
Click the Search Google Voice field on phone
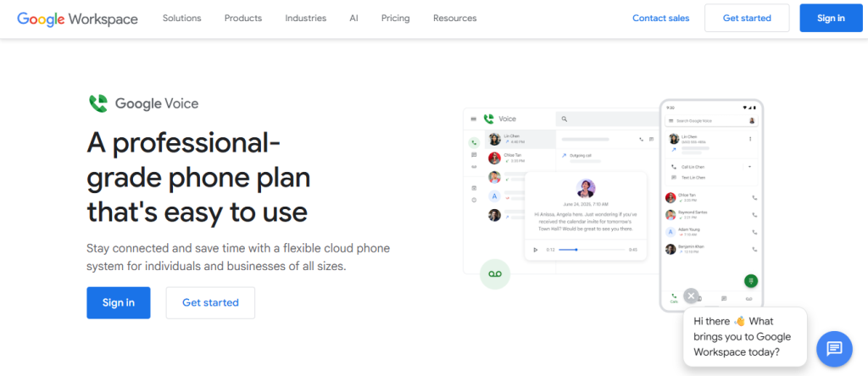pyautogui.click(x=711, y=120)
